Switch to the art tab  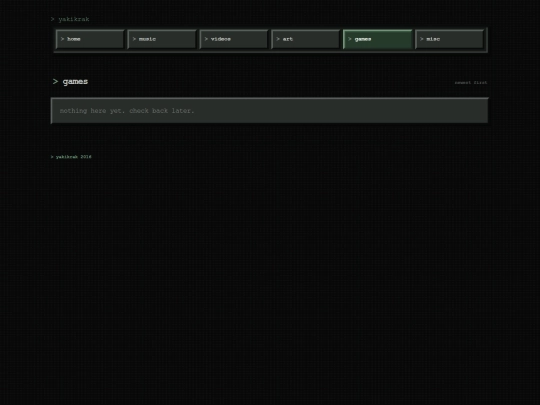click(x=305, y=39)
